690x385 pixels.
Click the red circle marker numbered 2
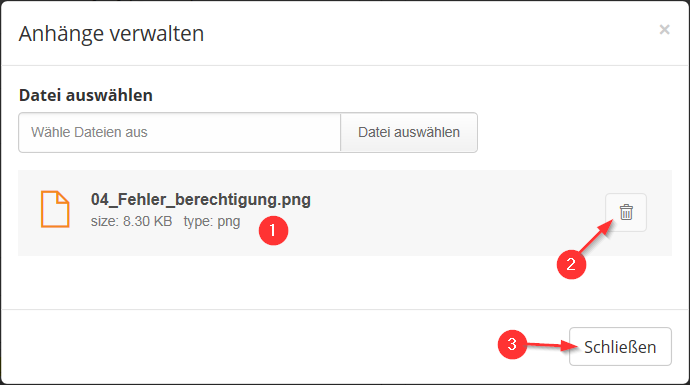(571, 264)
